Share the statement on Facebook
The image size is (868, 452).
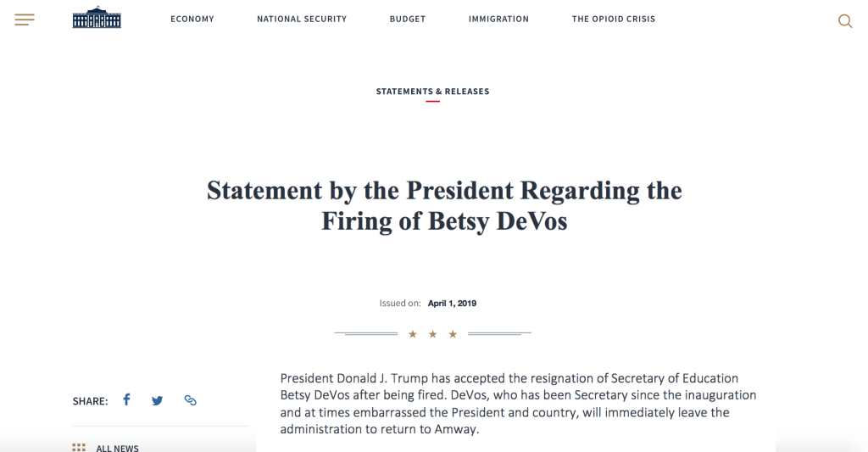pos(126,399)
